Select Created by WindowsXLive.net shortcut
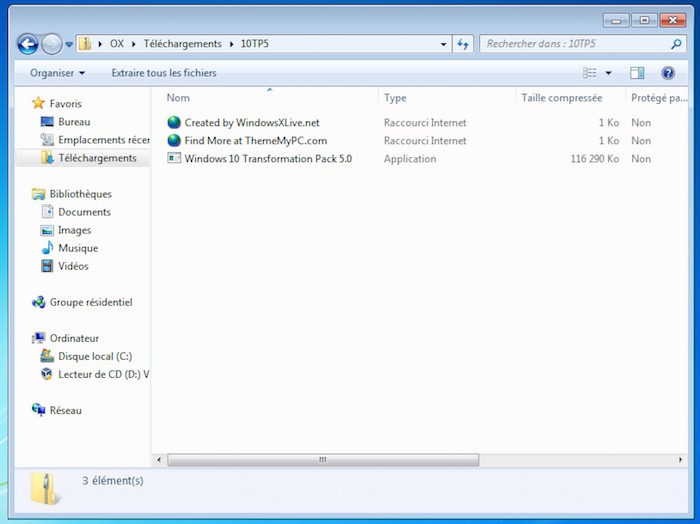Screen dimensions: 700x524 [x=251, y=123]
